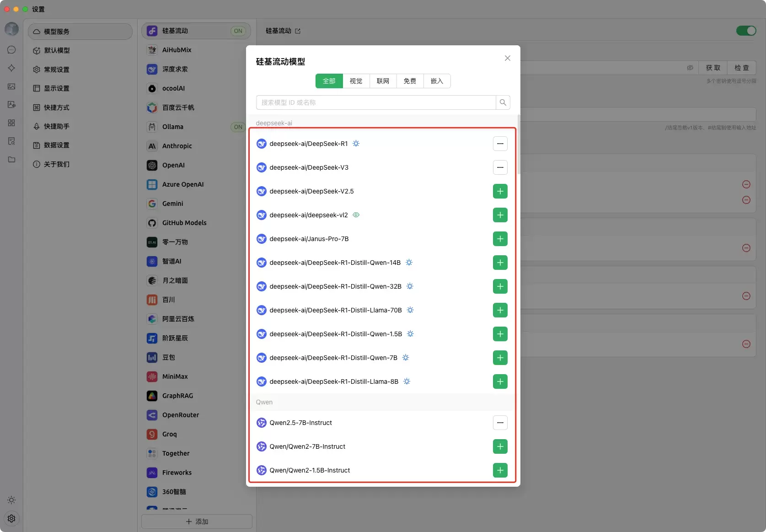Open the user avatar in the left sidebar

click(x=11, y=29)
